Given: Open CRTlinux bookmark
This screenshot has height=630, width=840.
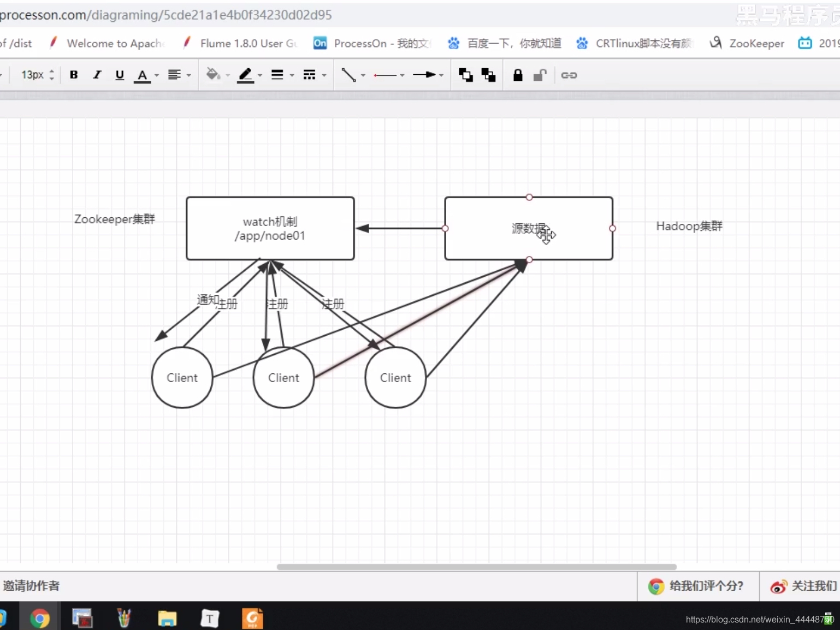Looking at the screenshot, I should click(x=634, y=43).
